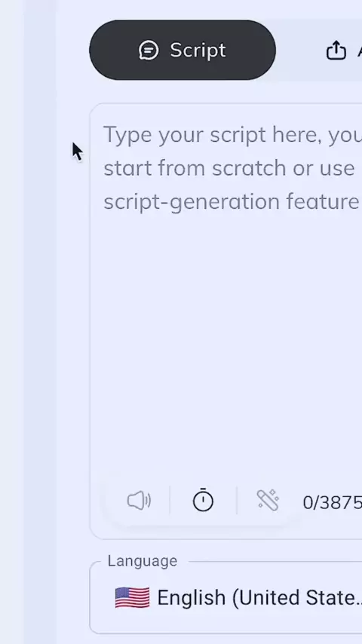Click the upload arrow icon beside Script
Viewport: 362px width, 644px height.
click(336, 51)
